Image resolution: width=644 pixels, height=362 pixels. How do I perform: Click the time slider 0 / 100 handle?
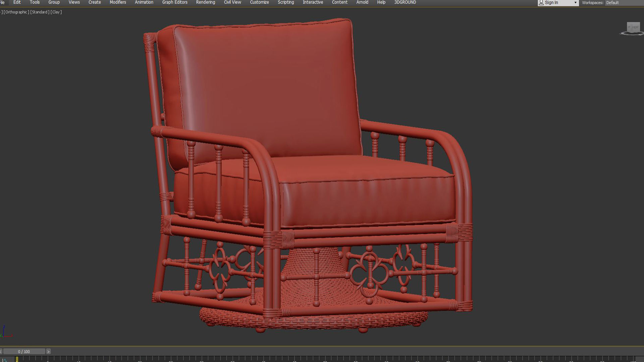pos(24,352)
